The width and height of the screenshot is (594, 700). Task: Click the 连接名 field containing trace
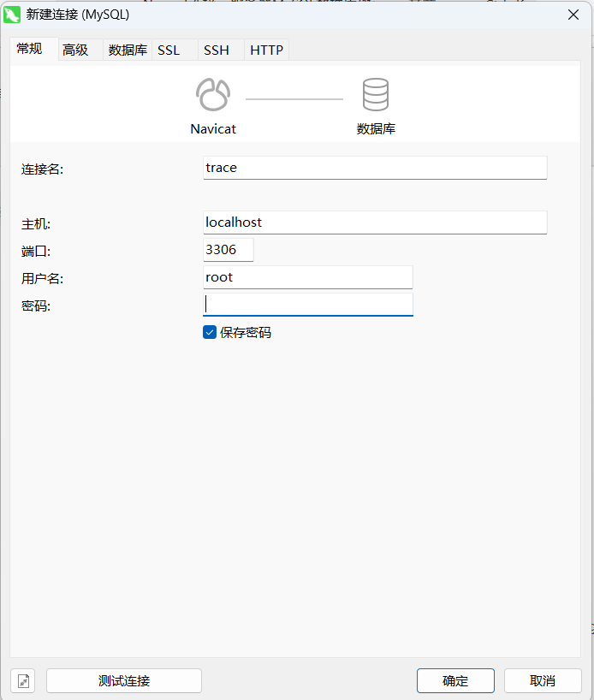[374, 168]
